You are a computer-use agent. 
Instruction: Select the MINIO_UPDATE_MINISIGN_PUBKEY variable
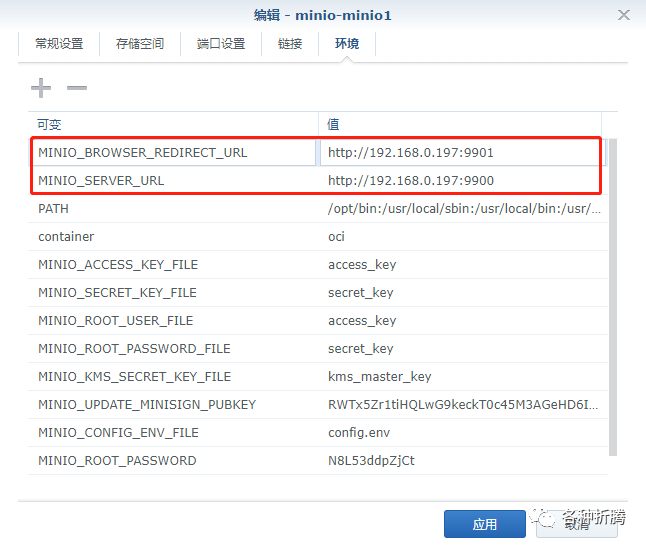click(x=147, y=405)
